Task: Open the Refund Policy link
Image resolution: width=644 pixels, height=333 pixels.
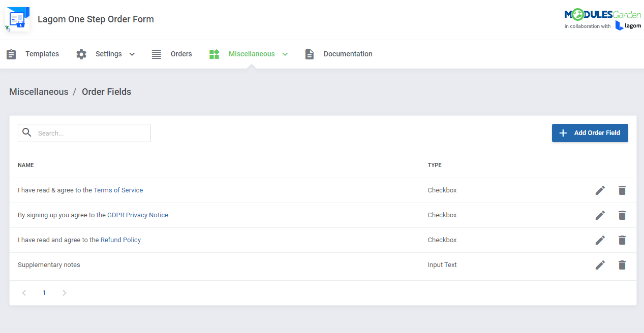Action: pos(120,240)
